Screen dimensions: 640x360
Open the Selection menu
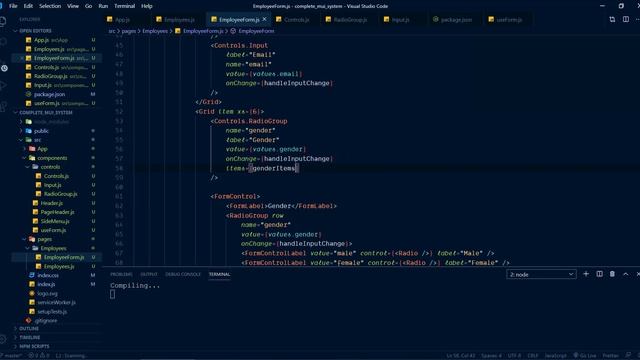(50, 6)
